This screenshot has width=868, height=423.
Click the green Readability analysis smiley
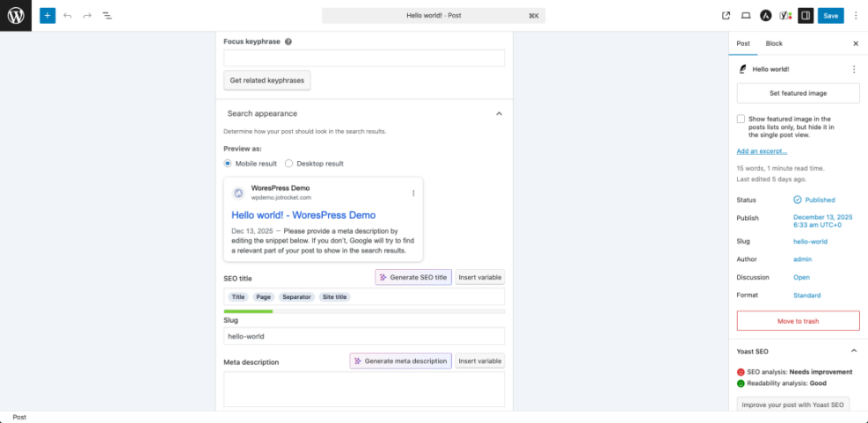[740, 383]
